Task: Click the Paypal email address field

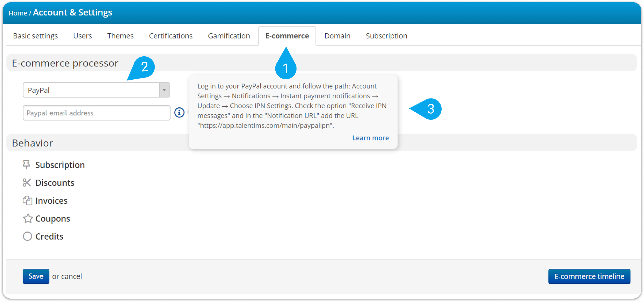Action: [97, 113]
